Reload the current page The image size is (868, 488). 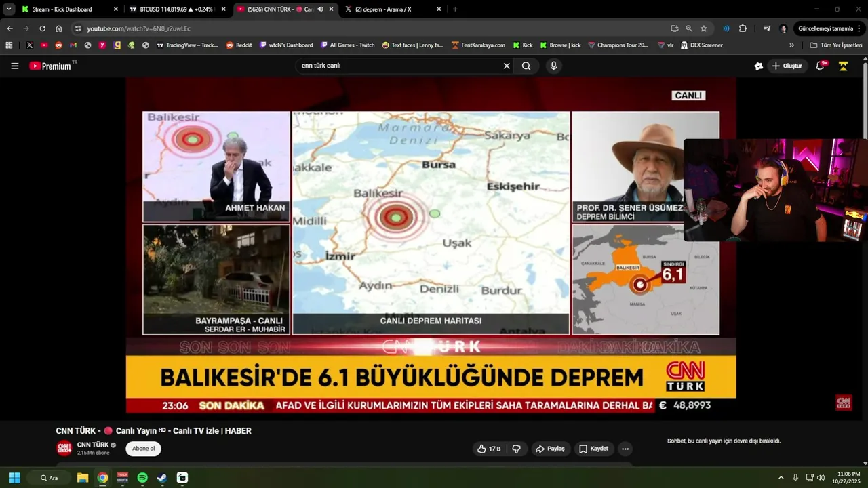(42, 28)
